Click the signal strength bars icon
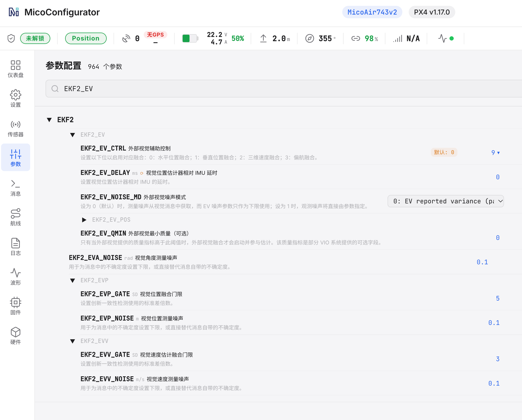522x420 pixels. [398, 39]
